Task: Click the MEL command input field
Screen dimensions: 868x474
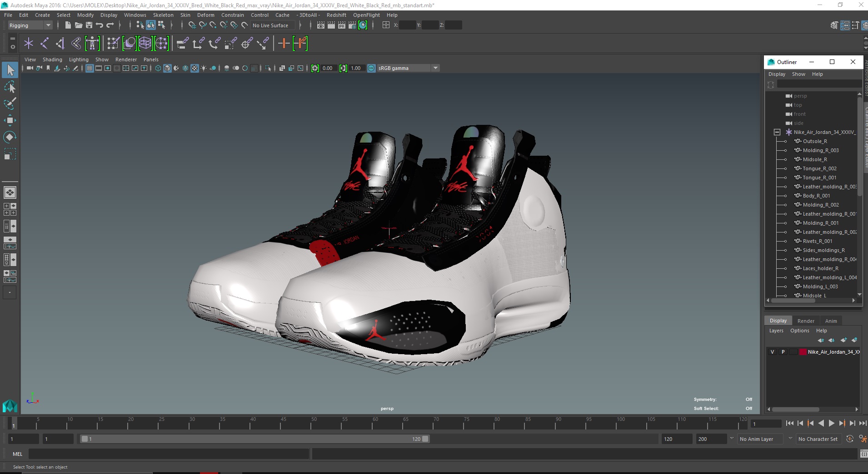Action: coord(169,454)
